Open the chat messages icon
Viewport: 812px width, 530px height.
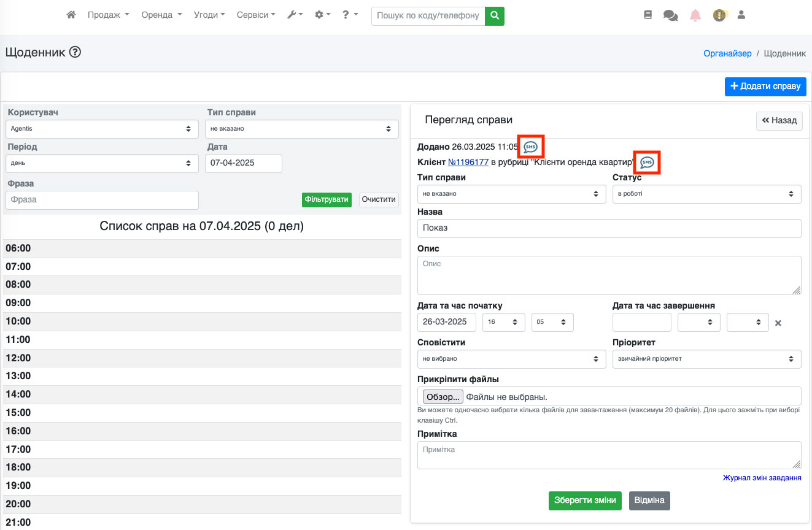tap(670, 15)
